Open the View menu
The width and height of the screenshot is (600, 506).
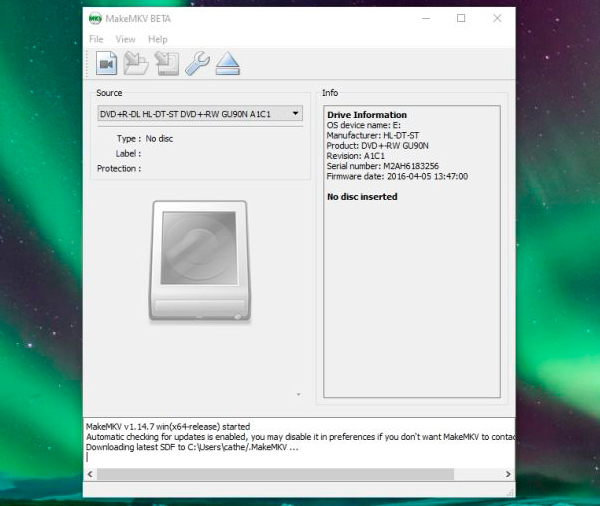coord(126,39)
